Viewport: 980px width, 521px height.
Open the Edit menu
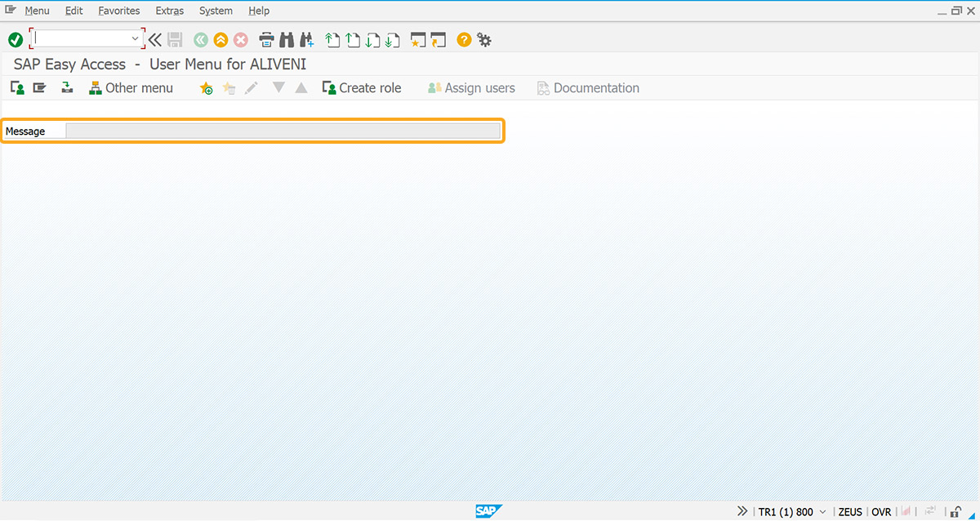click(x=74, y=11)
